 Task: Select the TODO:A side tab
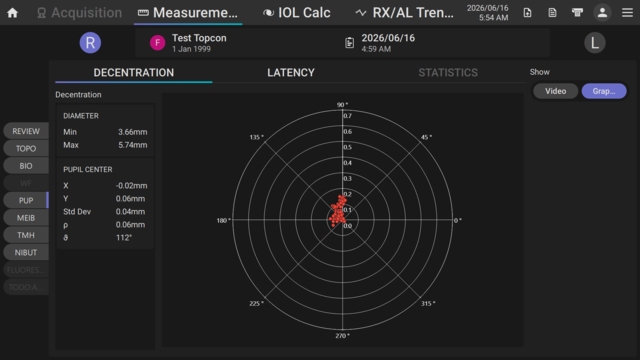tap(26, 287)
